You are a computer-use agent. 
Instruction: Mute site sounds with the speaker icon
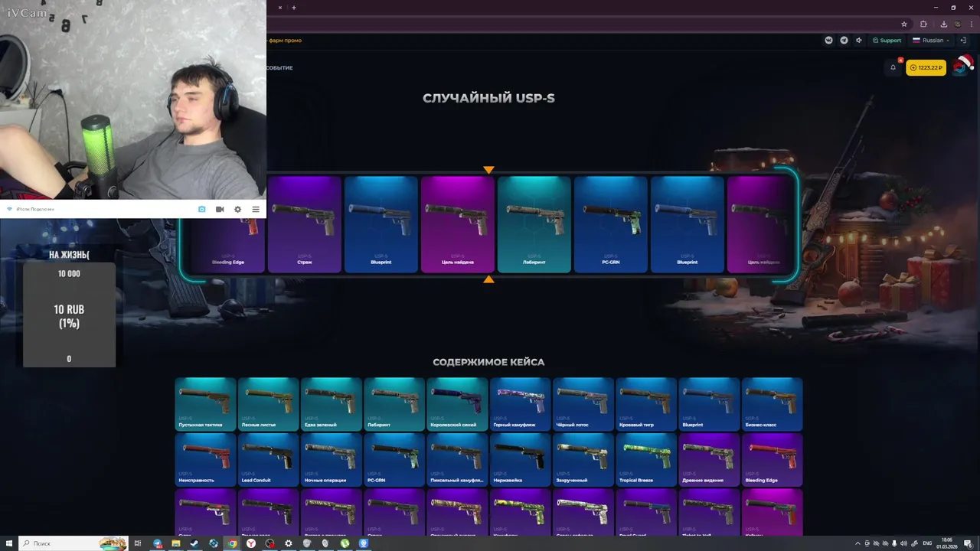[859, 40]
